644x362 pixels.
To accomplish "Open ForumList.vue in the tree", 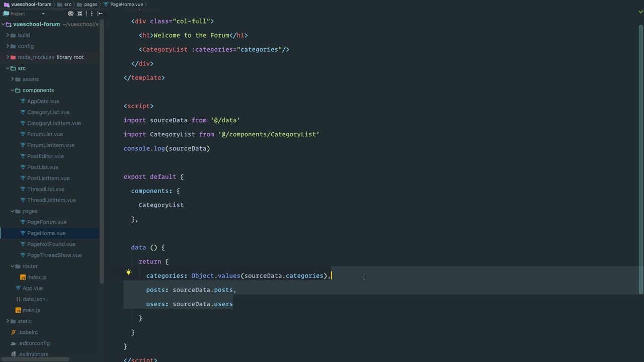I will tap(45, 134).
